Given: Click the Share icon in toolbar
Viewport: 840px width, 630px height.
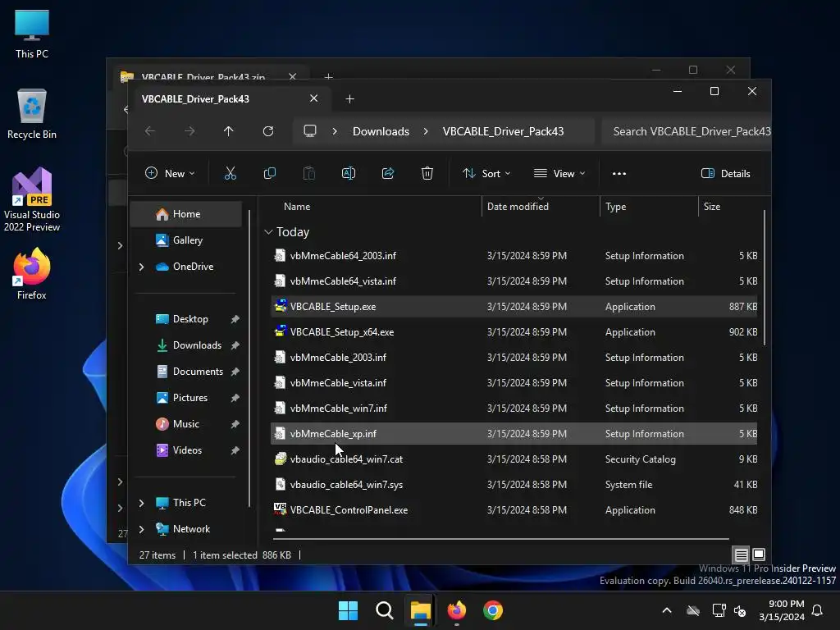Looking at the screenshot, I should (388, 173).
